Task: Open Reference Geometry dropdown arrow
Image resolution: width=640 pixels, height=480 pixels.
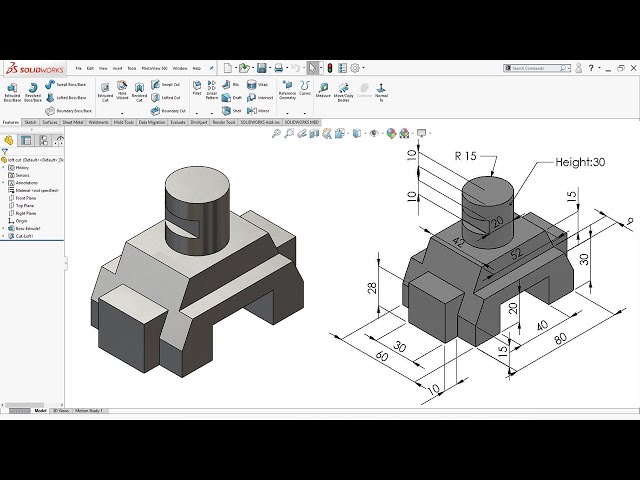Action: pos(287,113)
